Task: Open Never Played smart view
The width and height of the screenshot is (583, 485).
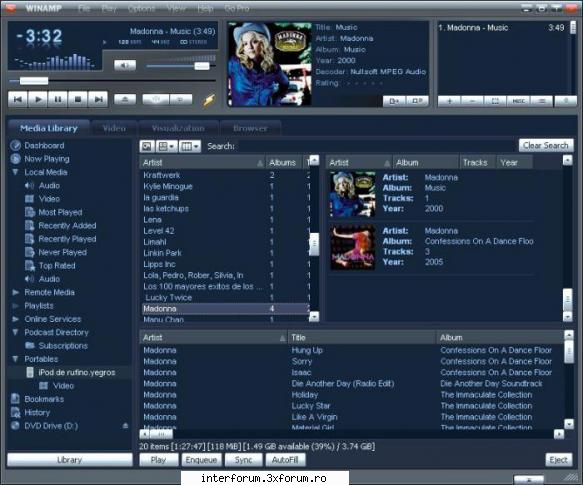Action: (x=62, y=253)
